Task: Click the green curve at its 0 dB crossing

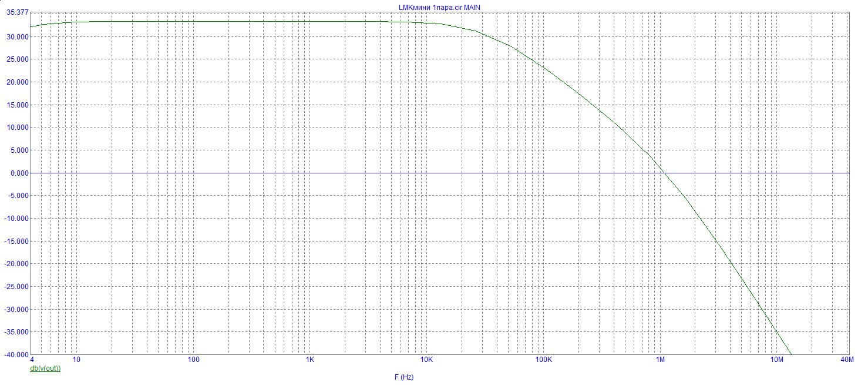Action: (x=664, y=173)
